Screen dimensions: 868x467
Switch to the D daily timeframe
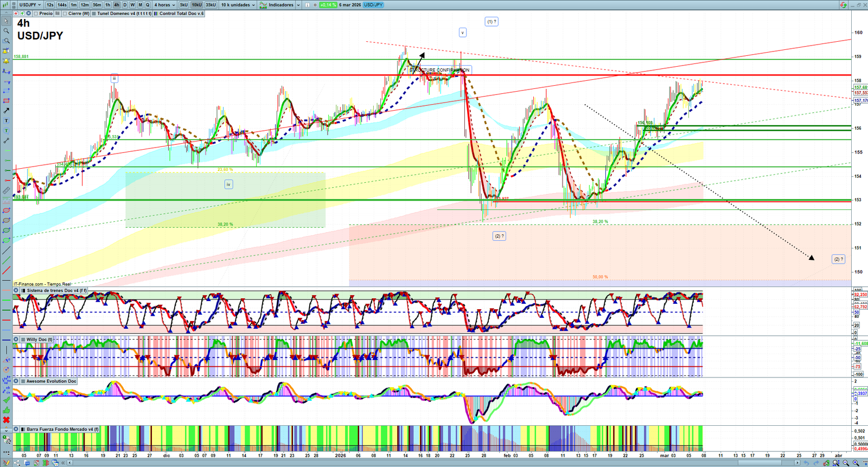click(125, 5)
